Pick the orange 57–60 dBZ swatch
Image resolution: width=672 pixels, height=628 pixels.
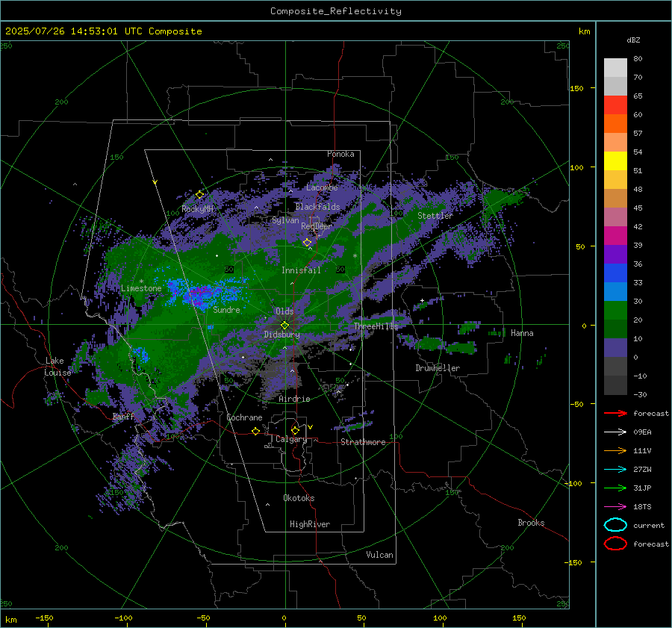(x=615, y=124)
